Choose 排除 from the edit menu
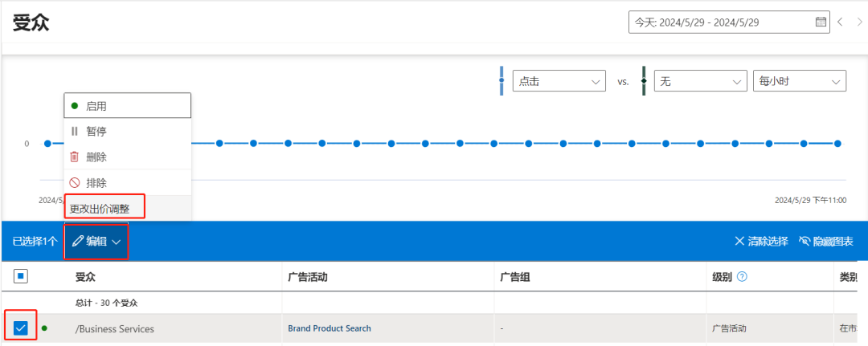This screenshot has height=346, width=868. (x=127, y=182)
